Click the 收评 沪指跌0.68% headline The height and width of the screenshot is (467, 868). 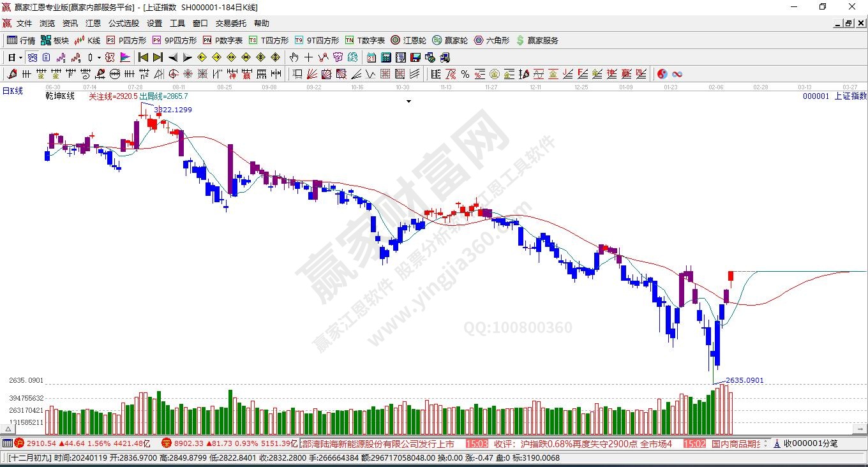coord(583,443)
